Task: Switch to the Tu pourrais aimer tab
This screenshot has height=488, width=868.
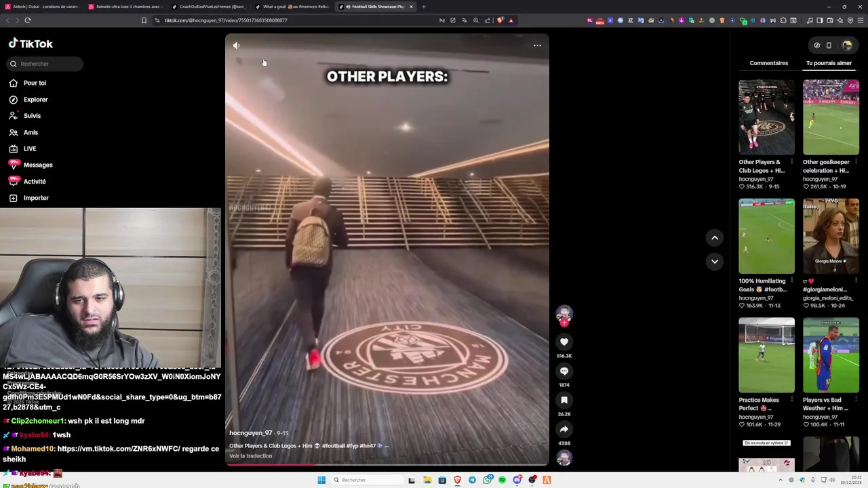Action: [x=829, y=63]
